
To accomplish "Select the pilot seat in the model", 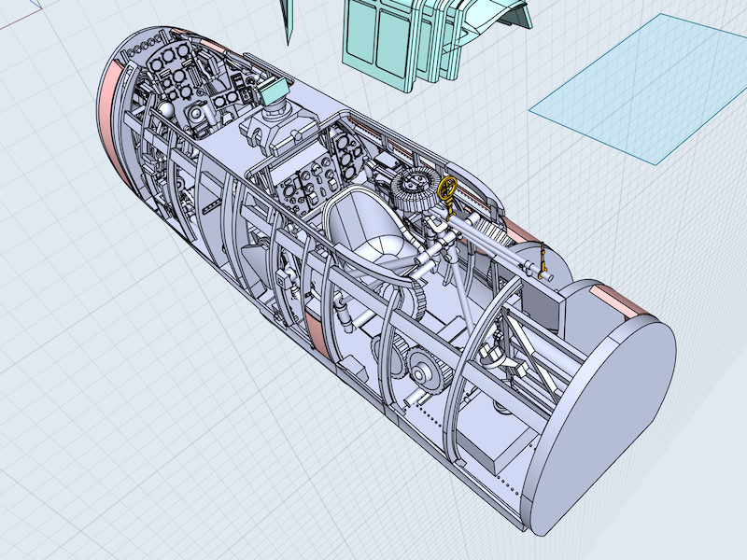I will pos(367,226).
